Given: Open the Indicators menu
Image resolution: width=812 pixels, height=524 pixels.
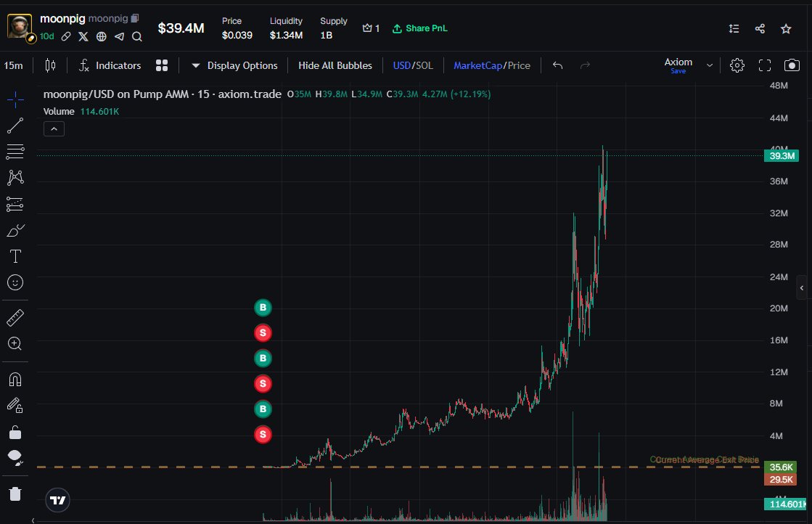Looking at the screenshot, I should (110, 65).
